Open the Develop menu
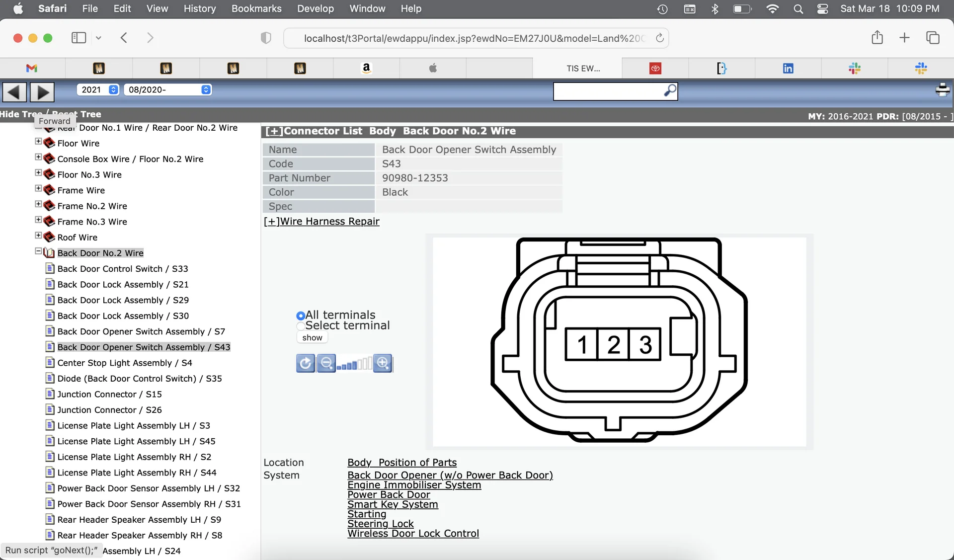This screenshot has width=954, height=560. tap(316, 8)
